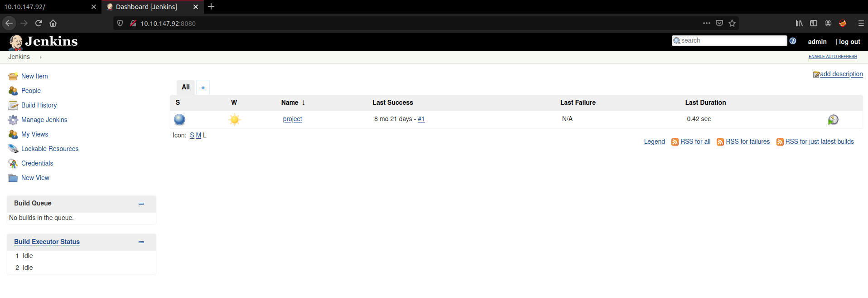Click the add description edit icon
Image resolution: width=868 pixels, height=298 pixels.
click(816, 74)
